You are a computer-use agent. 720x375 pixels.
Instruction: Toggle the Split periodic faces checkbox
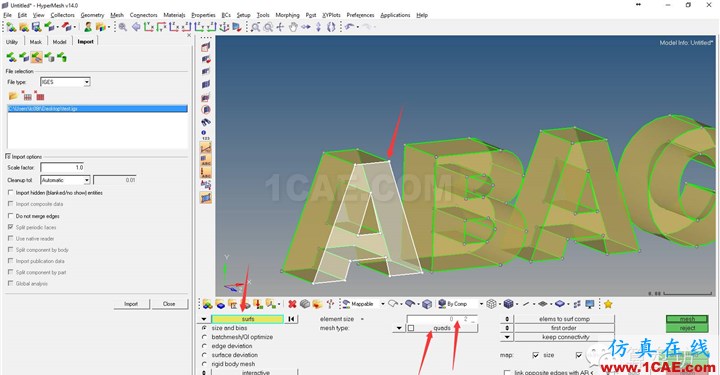pyautogui.click(x=11, y=227)
